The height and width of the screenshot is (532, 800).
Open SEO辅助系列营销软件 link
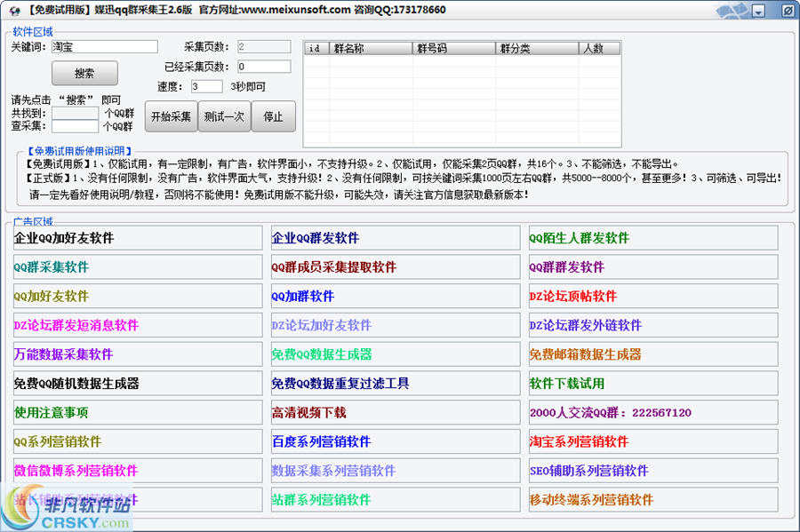[x=653, y=471]
